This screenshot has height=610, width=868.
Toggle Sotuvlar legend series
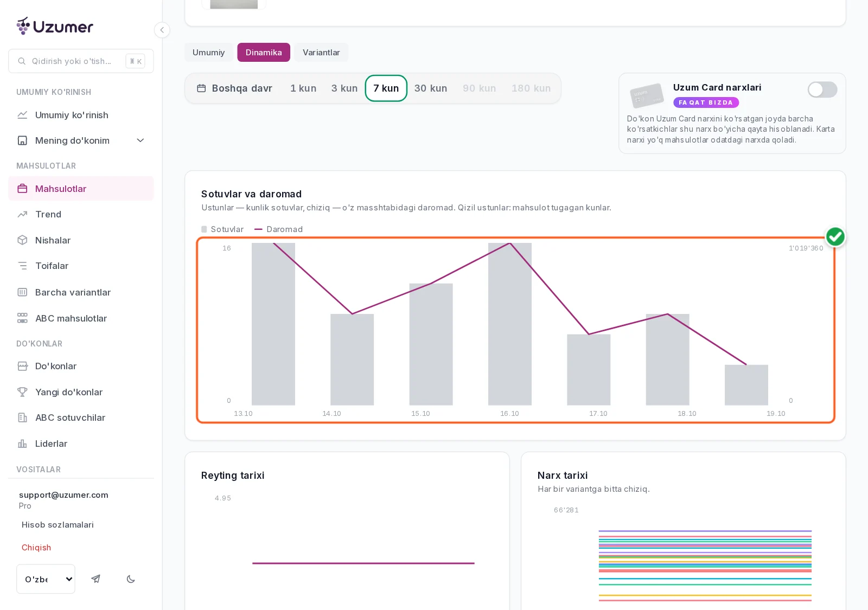pyautogui.click(x=222, y=229)
